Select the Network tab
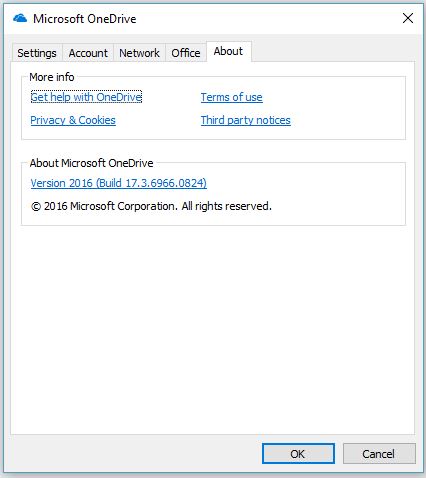 tap(139, 53)
